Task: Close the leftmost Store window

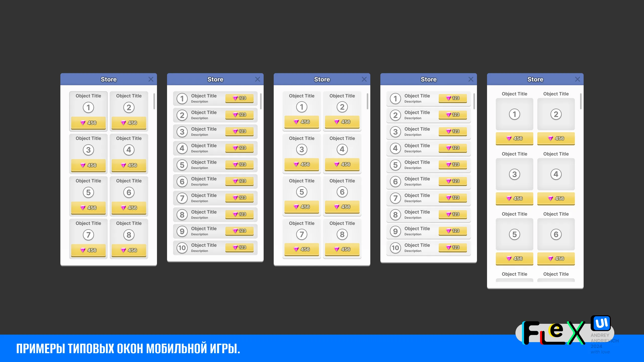Action: (x=151, y=79)
